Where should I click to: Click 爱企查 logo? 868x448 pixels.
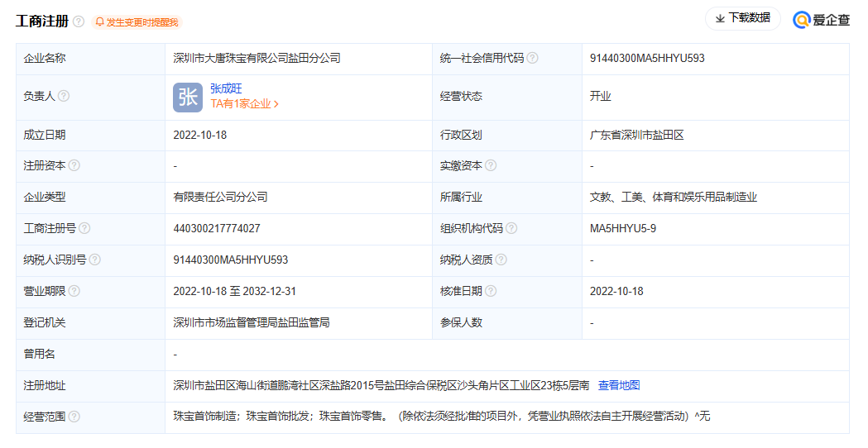pyautogui.click(x=821, y=20)
